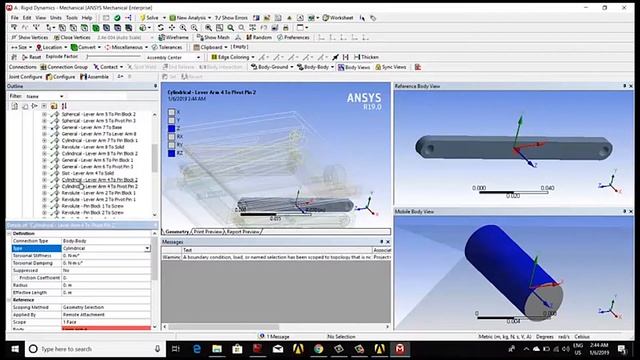This screenshot has width=640, height=360.
Task: Click the Configure button
Action: point(60,77)
